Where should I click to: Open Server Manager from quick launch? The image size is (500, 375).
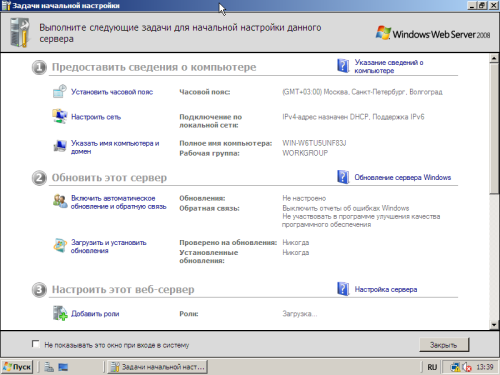coord(49,367)
